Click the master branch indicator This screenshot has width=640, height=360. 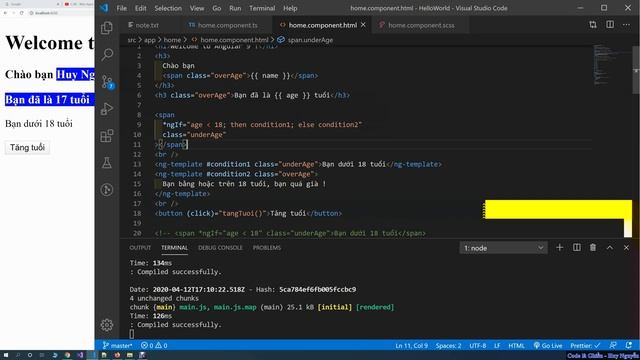point(117,345)
